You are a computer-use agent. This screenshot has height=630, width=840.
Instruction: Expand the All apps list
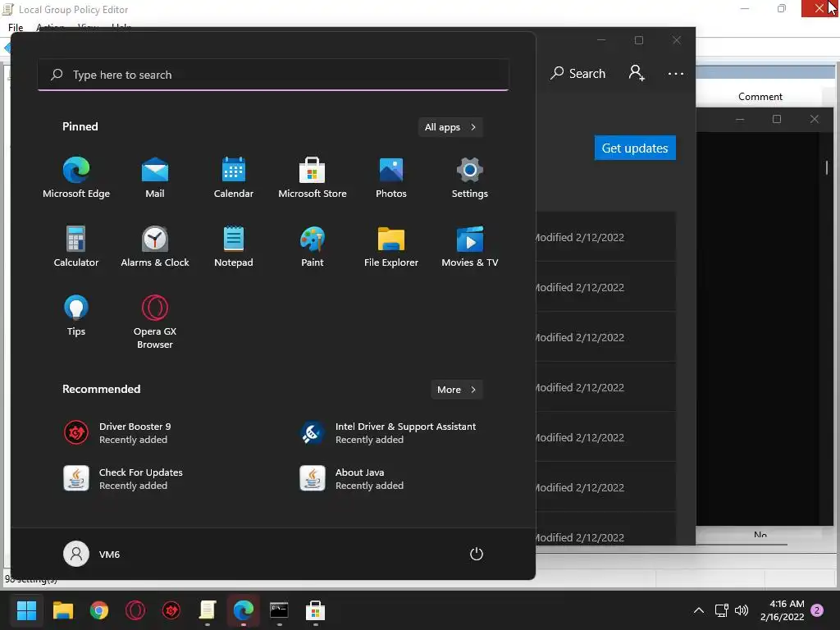point(450,127)
